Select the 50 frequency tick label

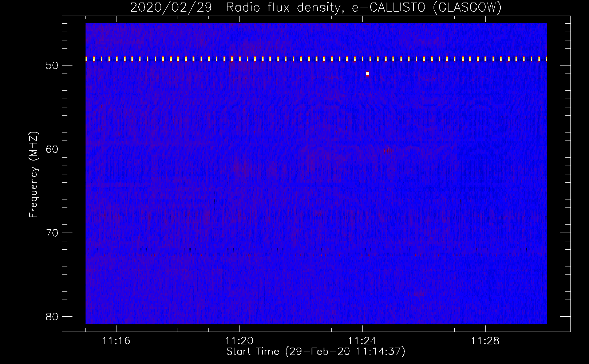click(52, 66)
